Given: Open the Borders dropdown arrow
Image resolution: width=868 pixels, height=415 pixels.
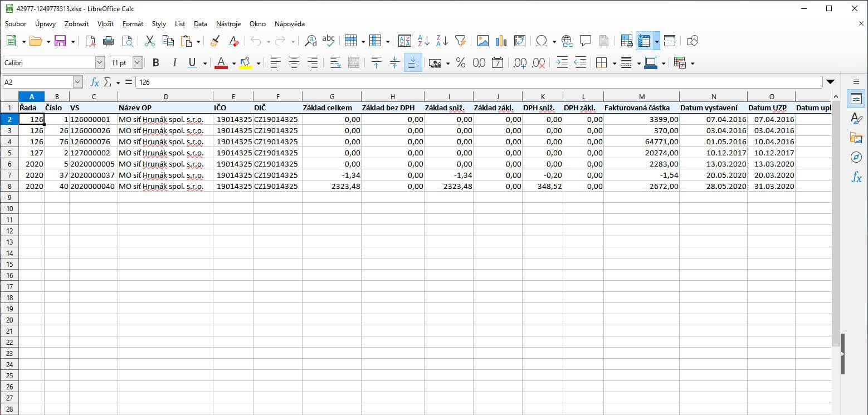Looking at the screenshot, I should 614,64.
